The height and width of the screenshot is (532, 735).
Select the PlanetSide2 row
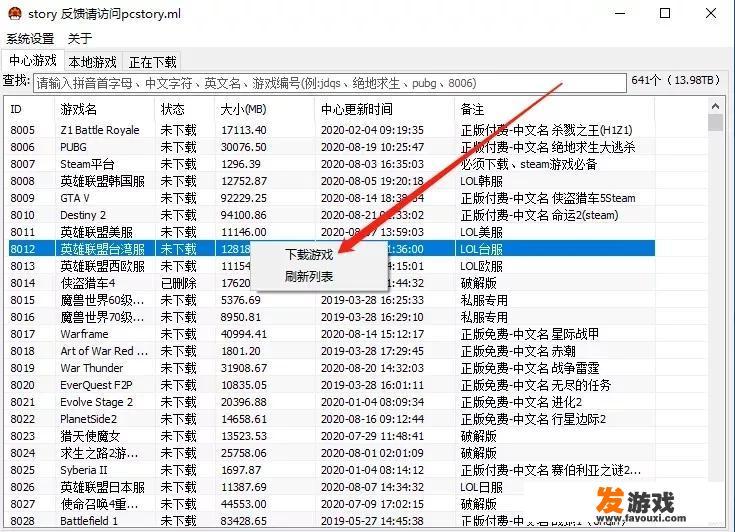(x=331, y=419)
